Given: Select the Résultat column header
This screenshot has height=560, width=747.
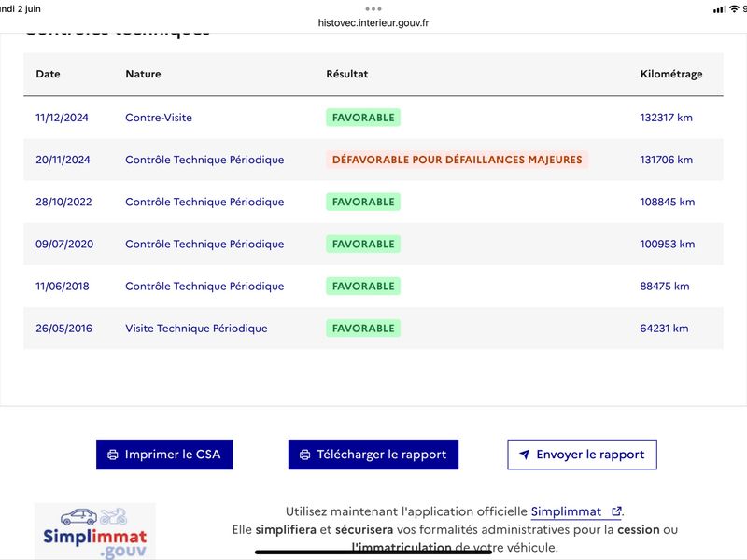Looking at the screenshot, I should (347, 74).
